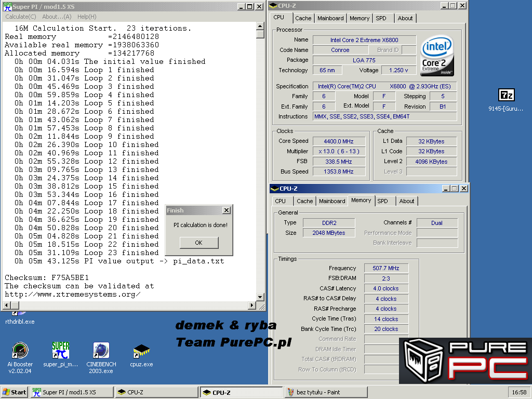Click the Core Speed value 4400.0 MHz
Screen dimensions: 532x399
(x=339, y=141)
